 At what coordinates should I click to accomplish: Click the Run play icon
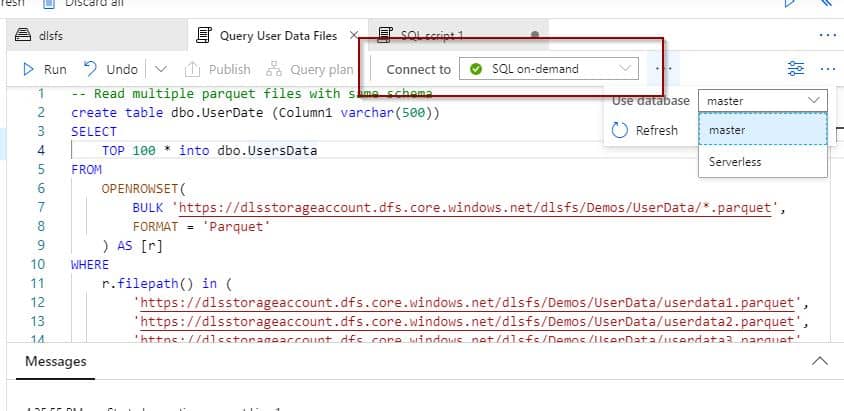(28, 69)
